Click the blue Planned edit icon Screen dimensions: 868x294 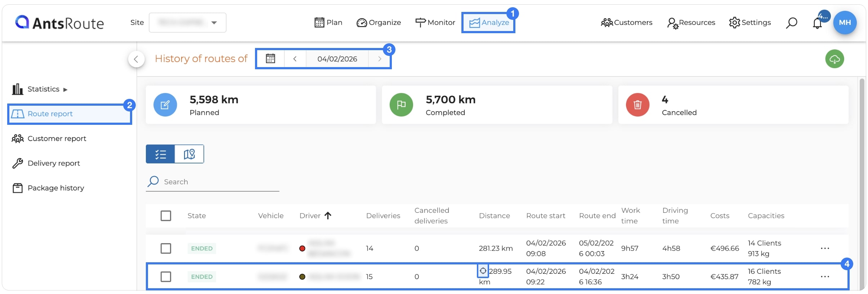point(165,105)
